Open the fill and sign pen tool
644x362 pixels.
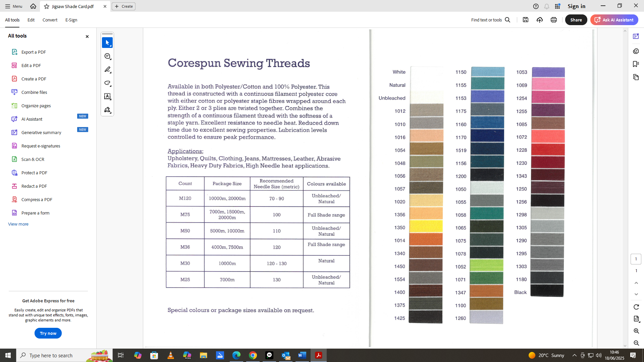pyautogui.click(x=107, y=110)
